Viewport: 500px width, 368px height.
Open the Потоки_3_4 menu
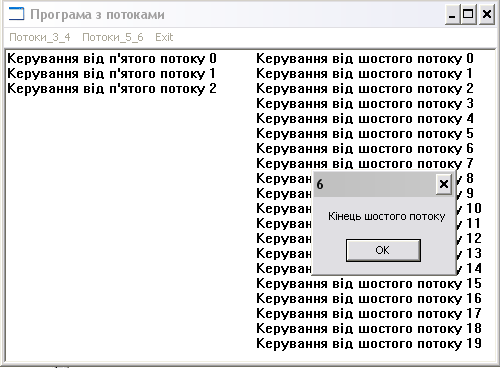pyautogui.click(x=40, y=37)
